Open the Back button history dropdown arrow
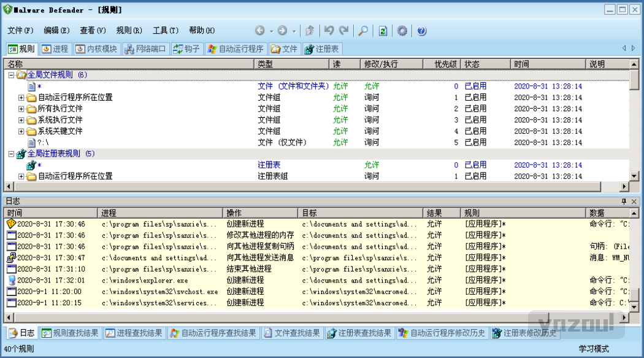This screenshot has width=644, height=358. tap(272, 31)
